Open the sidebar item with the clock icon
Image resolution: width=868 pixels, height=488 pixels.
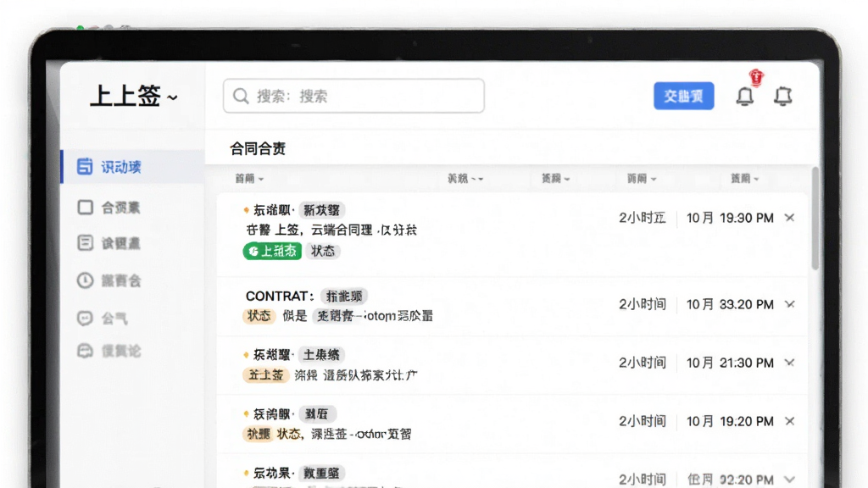(108, 280)
